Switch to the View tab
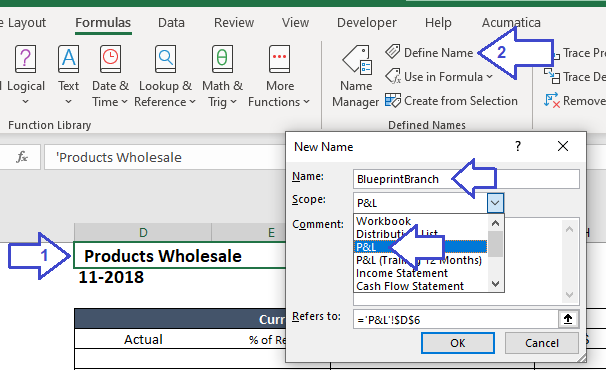This screenshot has width=606, height=370. click(295, 23)
